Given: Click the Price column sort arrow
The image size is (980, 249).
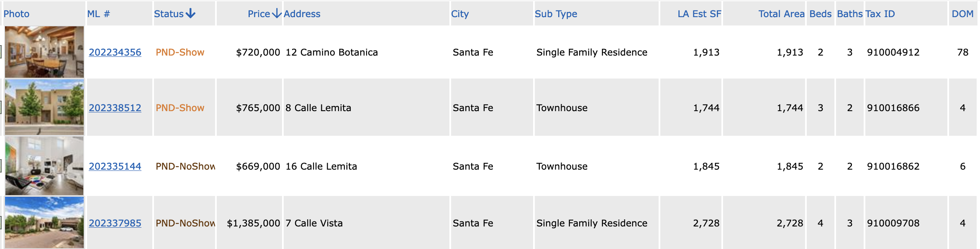Looking at the screenshot, I should pyautogui.click(x=277, y=13).
